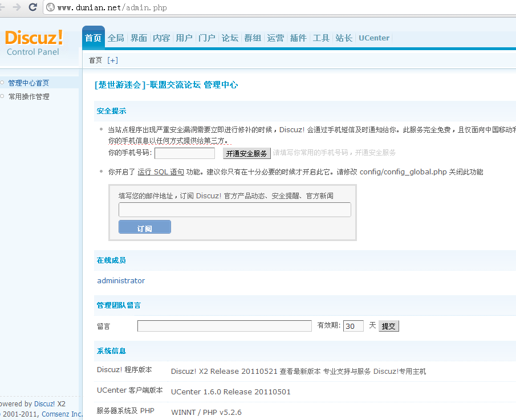
Task: Focus the email subscription address field
Action: 235,210
